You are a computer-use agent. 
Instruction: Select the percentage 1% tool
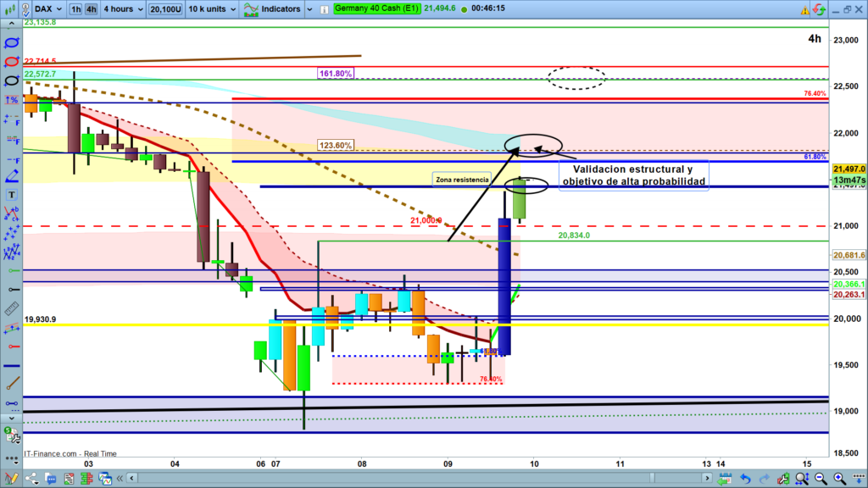(12, 101)
